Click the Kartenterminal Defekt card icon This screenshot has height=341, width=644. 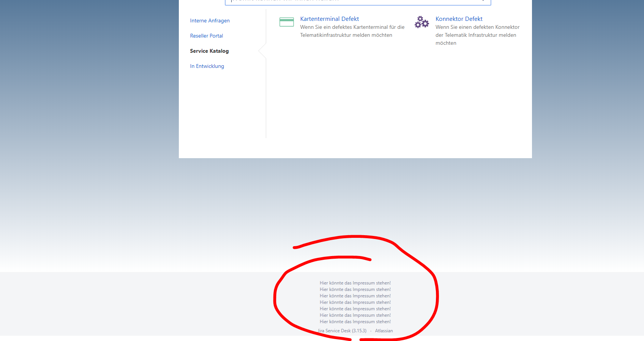pos(287,22)
